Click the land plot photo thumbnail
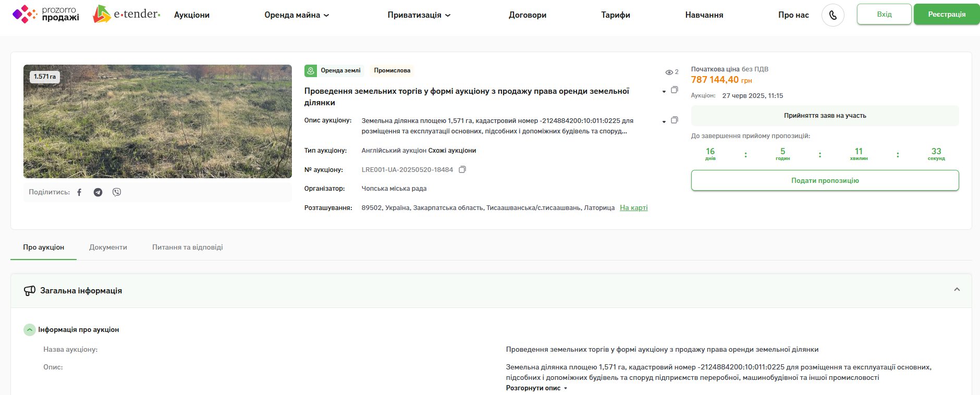Screen dimensions: 980x395 [157, 121]
